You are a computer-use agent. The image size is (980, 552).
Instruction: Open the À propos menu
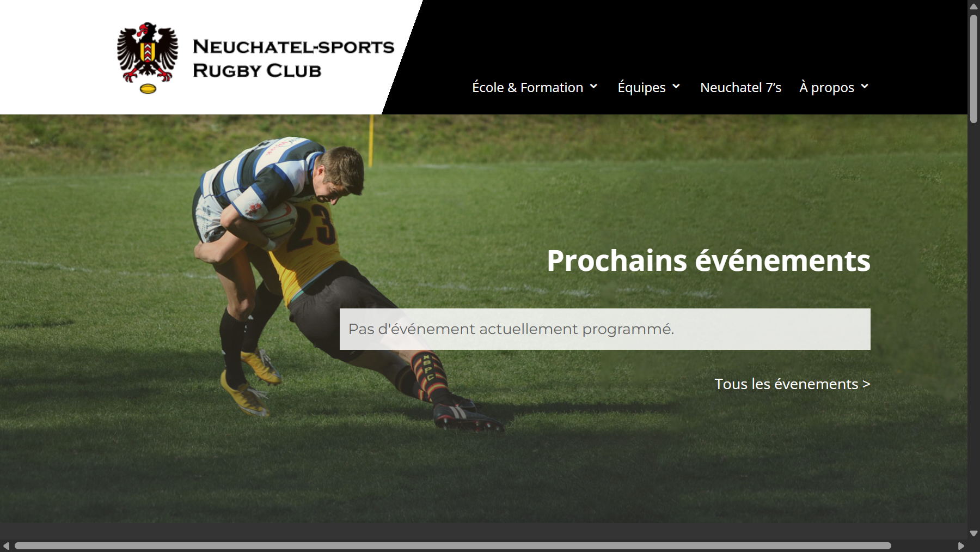(826, 87)
